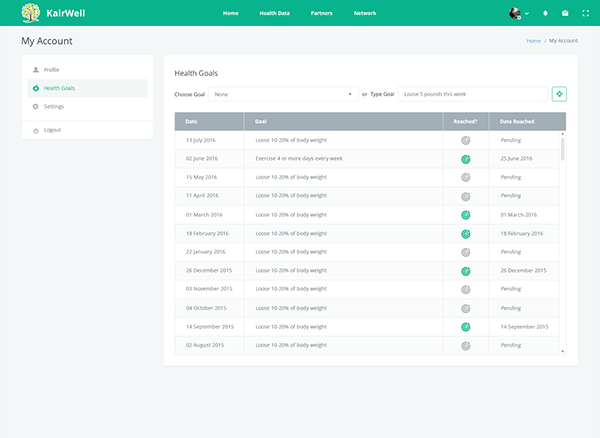Click reached icon for 02 August 2015
This screenshot has height=438, width=600.
[466, 346]
